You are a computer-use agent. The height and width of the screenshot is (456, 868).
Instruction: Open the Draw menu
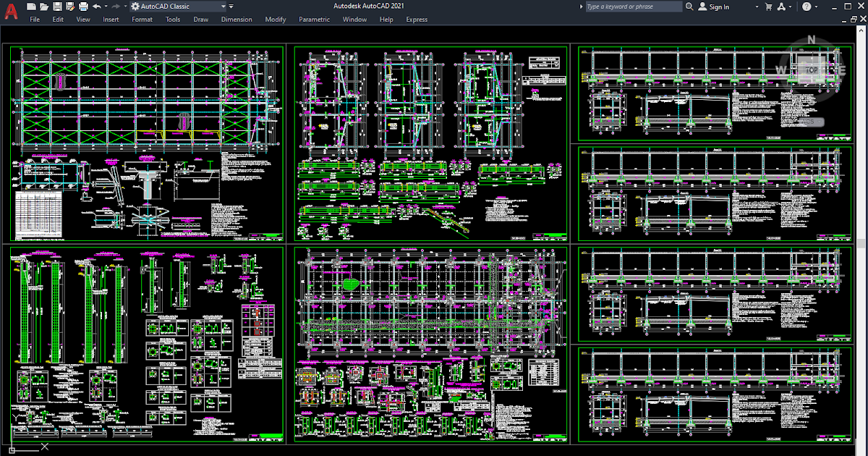tap(200, 20)
